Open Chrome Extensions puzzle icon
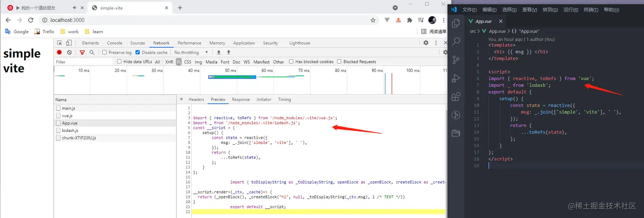 click(x=410, y=20)
